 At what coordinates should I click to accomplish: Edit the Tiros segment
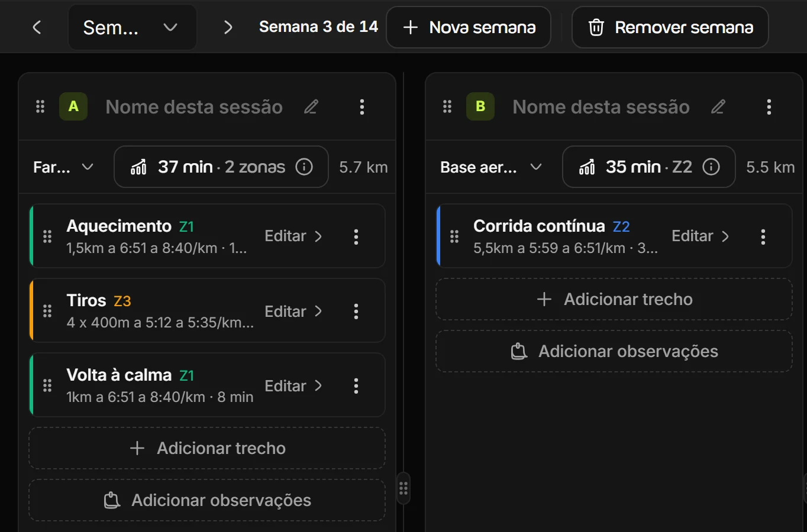[293, 311]
